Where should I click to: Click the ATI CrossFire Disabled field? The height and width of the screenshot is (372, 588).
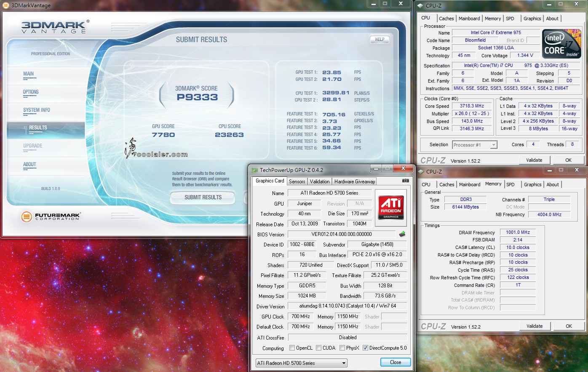pyautogui.click(x=347, y=337)
